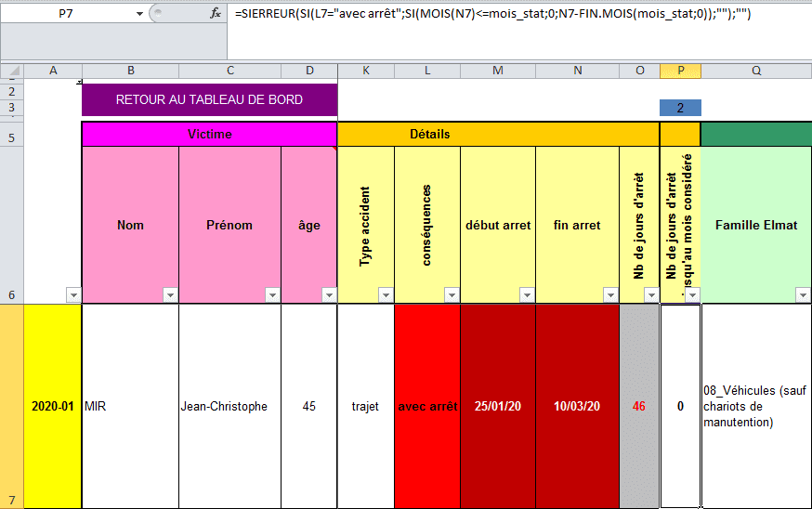812x509 pixels.
Task: Click the round name box resize handle
Action: tap(159, 14)
